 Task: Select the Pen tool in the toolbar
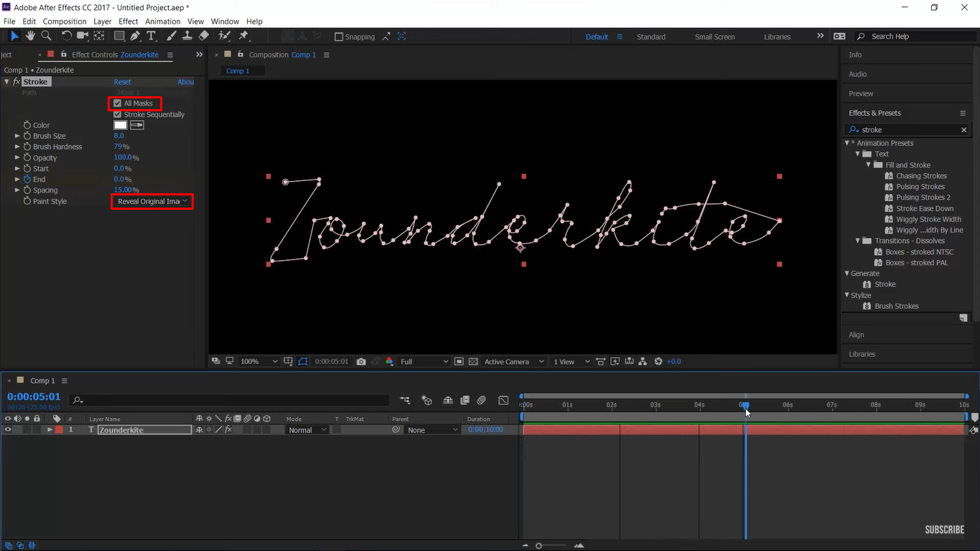(135, 36)
